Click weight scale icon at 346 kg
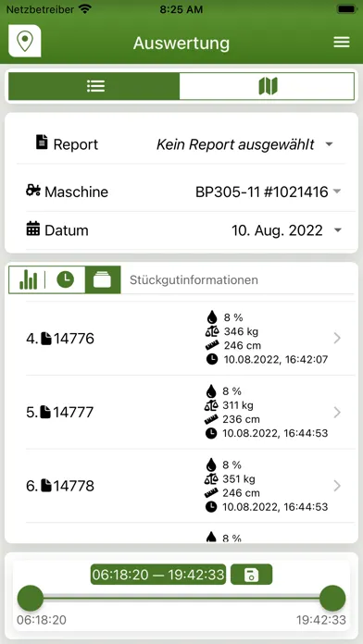 click(x=212, y=331)
